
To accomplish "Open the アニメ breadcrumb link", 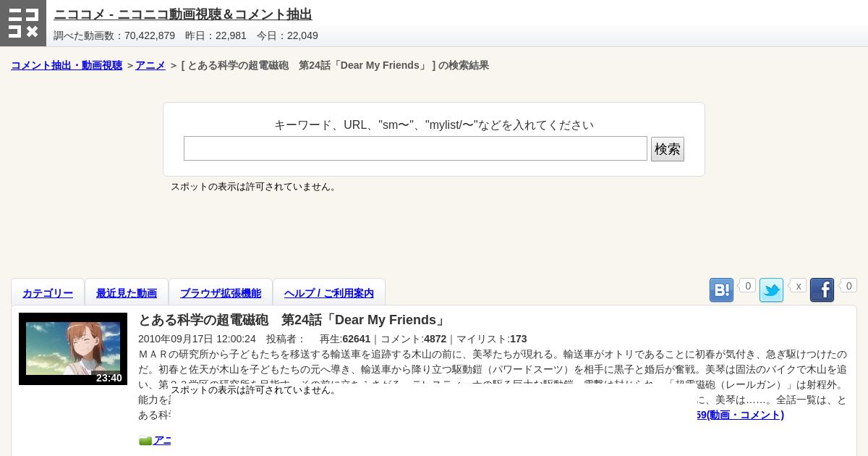I will click(x=150, y=65).
